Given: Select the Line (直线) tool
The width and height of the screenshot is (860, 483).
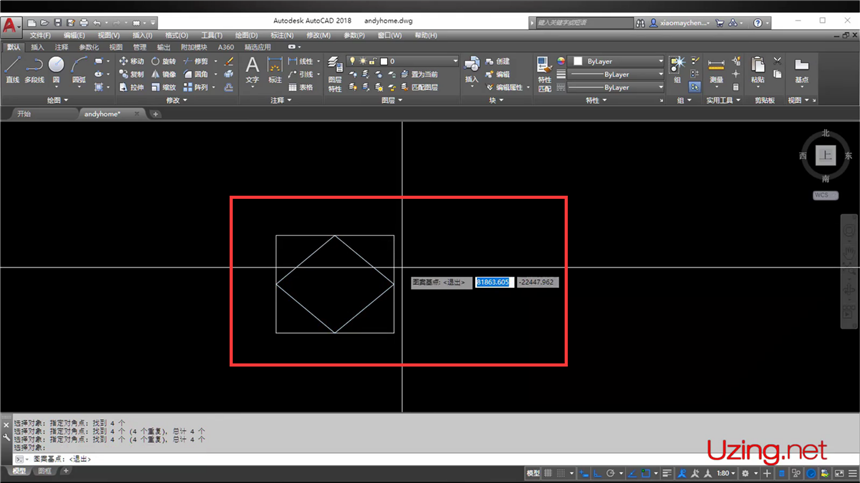Looking at the screenshot, I should [x=12, y=68].
